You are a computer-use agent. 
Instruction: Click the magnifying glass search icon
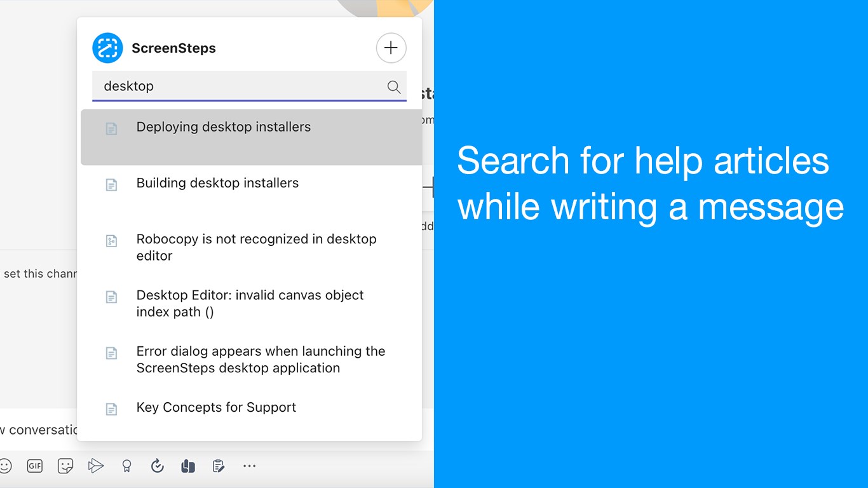(394, 87)
